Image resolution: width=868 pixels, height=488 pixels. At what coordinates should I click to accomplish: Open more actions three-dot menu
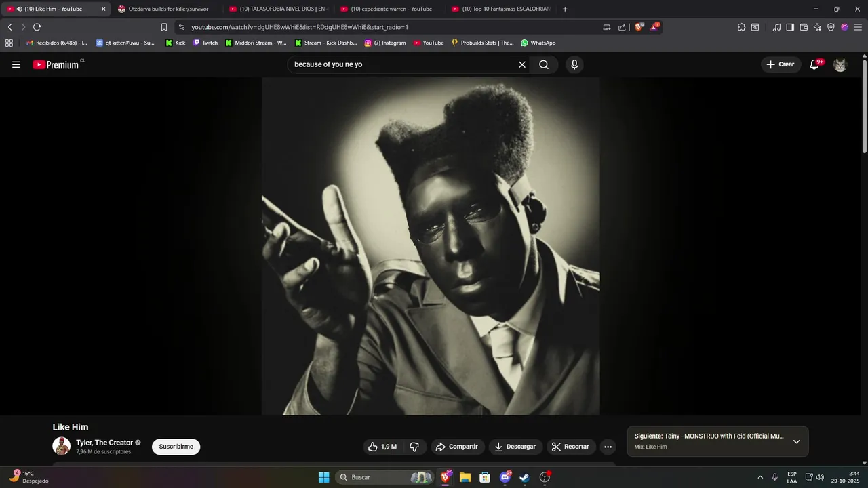point(608,447)
